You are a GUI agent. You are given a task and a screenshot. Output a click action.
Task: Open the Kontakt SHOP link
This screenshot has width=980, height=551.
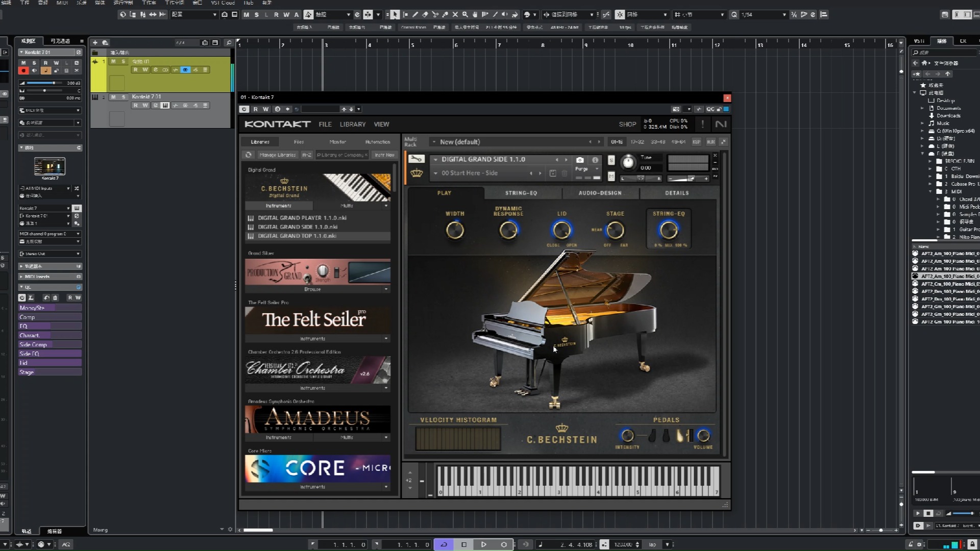pos(627,124)
